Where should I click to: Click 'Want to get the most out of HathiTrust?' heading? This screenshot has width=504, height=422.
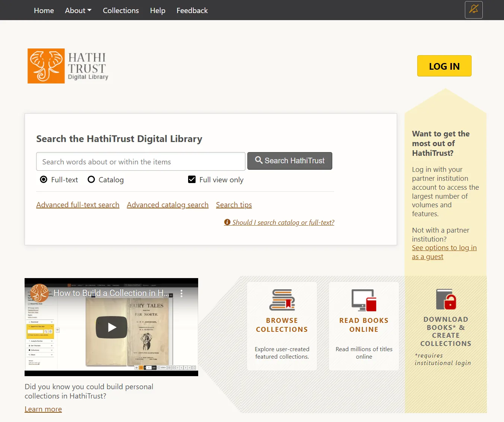coord(441,144)
